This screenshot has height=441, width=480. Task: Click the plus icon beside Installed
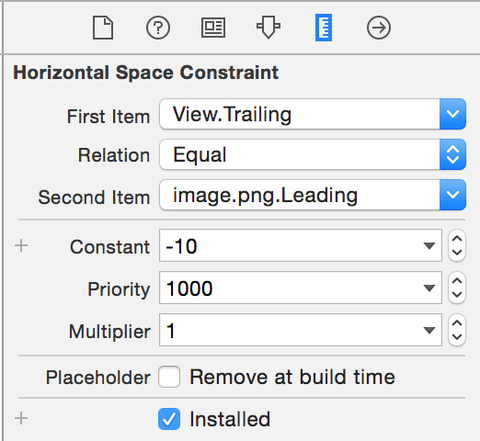(21, 418)
